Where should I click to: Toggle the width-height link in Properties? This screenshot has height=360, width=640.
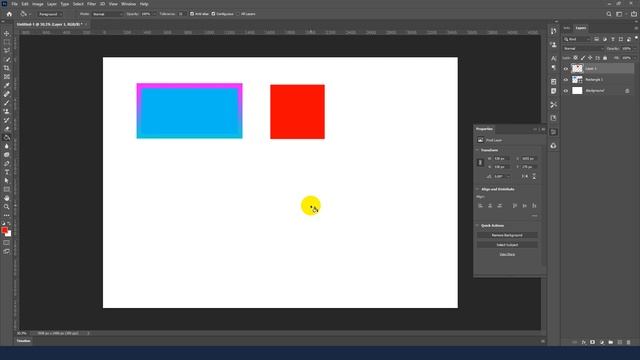[x=480, y=162]
